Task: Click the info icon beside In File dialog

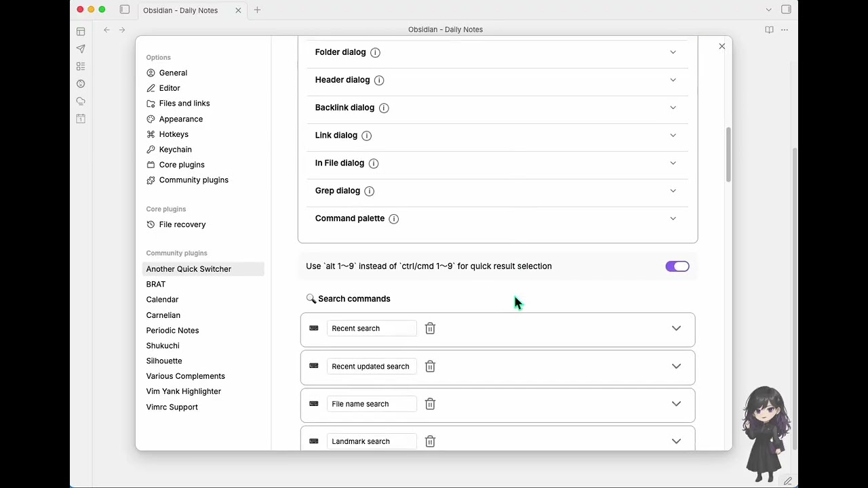Action: 374,163
